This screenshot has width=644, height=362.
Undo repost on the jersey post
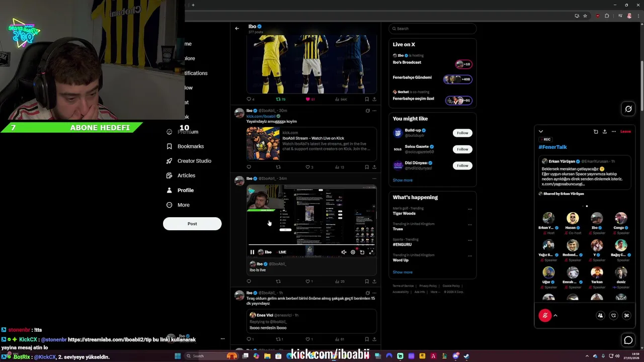pos(278,99)
